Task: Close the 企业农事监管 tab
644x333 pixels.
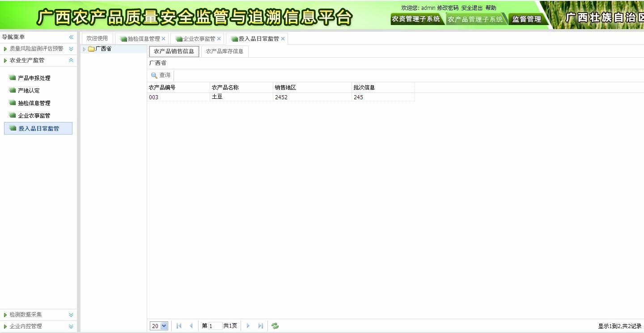Action: [x=219, y=39]
